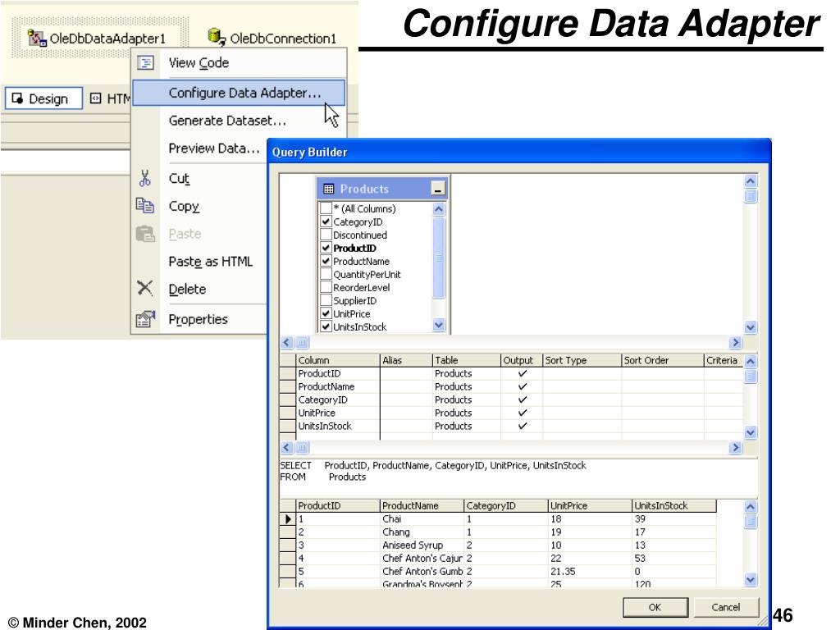Click the Criteria column header
This screenshot has height=630, width=840.
point(724,361)
